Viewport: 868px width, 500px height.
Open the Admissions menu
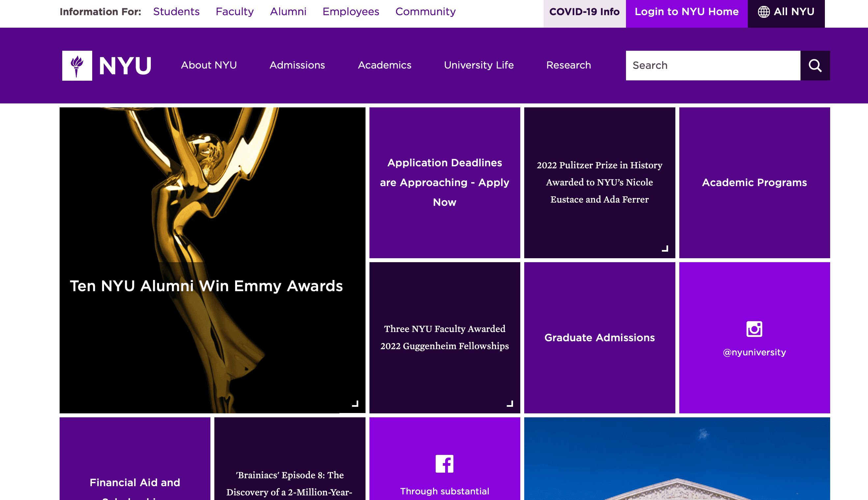[x=297, y=65]
